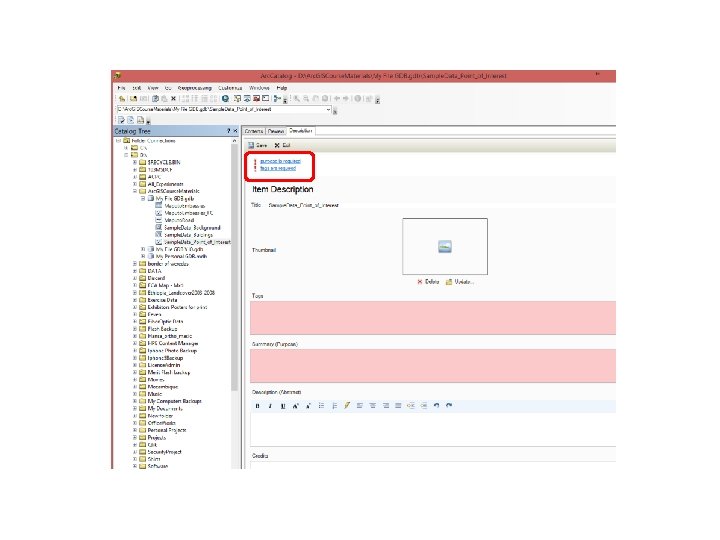
Task: Click into the pink Tags field
Action: click(433, 318)
